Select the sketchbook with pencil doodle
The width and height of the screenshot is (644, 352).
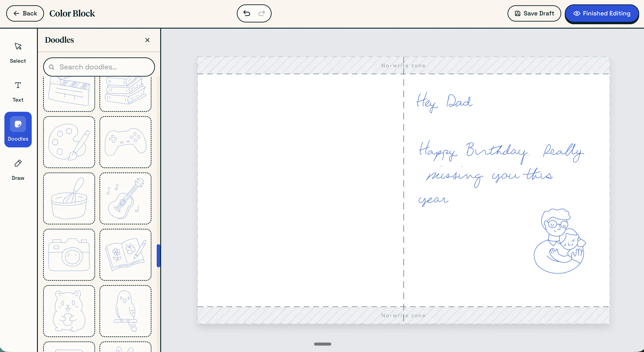[x=125, y=255]
